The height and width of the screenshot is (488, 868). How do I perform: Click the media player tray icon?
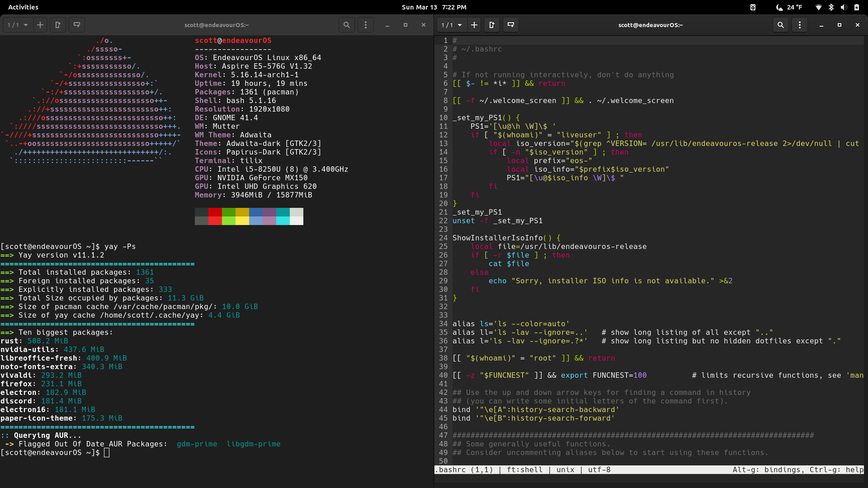point(753,7)
